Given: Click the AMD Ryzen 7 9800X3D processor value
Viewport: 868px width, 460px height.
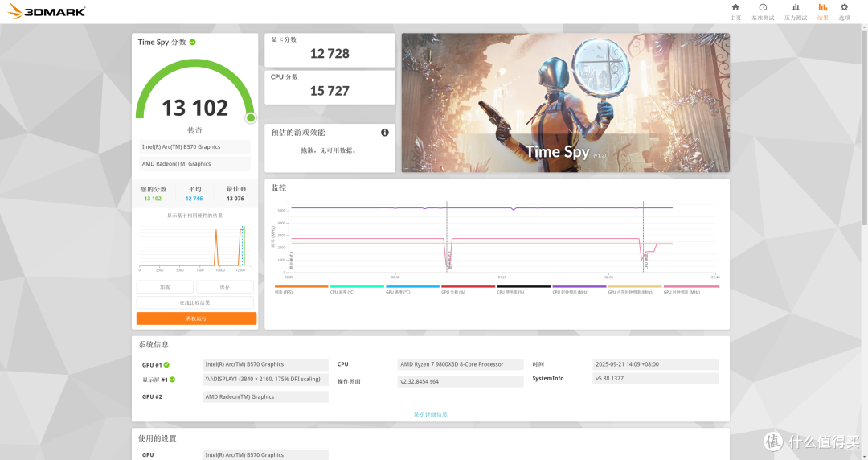Looking at the screenshot, I should [x=461, y=364].
